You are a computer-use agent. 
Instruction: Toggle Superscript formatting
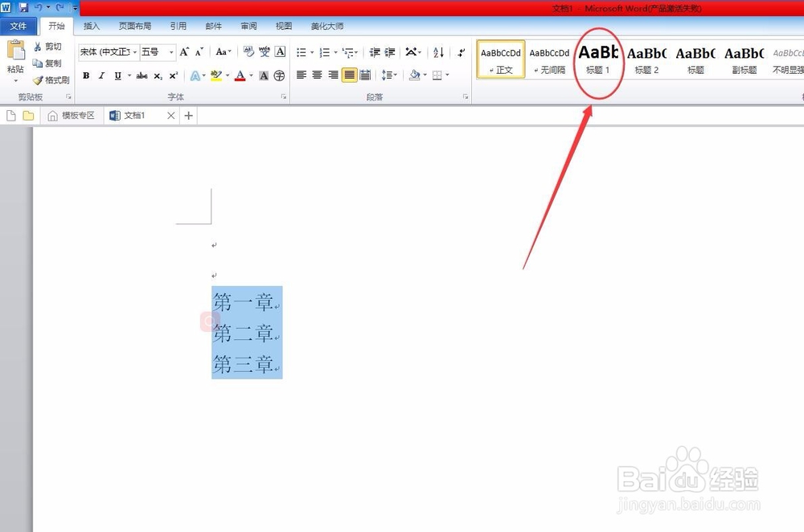point(174,76)
